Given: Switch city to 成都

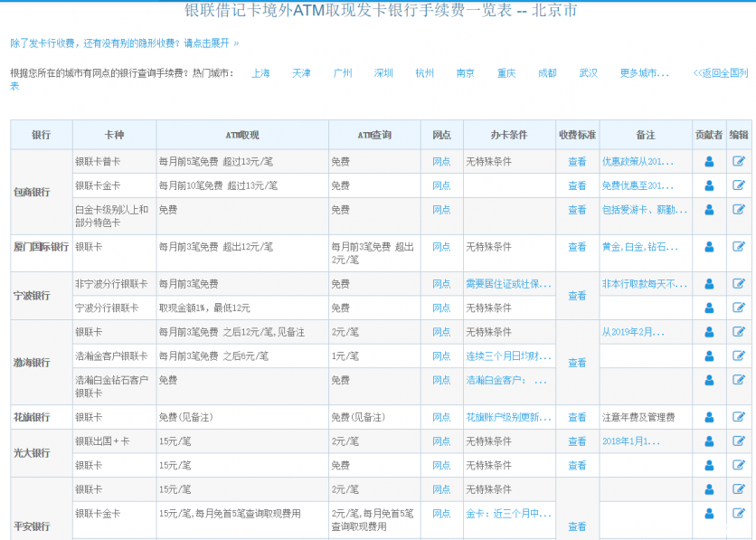Looking at the screenshot, I should [547, 73].
